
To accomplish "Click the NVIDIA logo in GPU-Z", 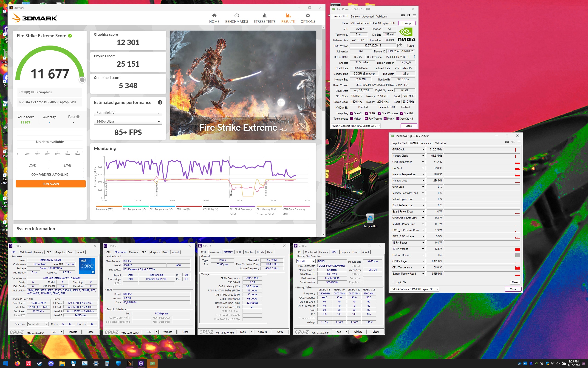I will point(407,34).
